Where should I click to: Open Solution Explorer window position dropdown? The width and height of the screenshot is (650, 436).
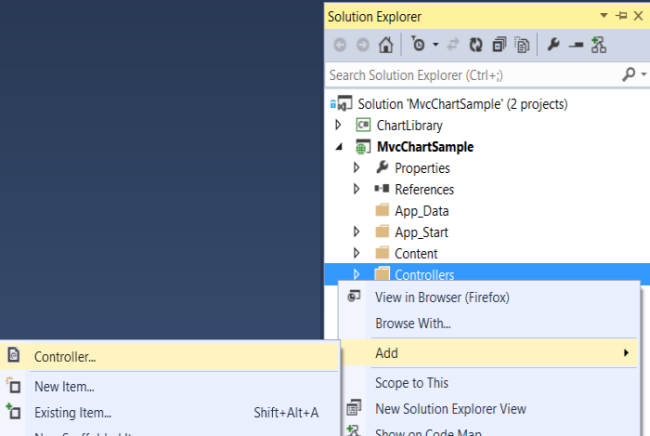(604, 16)
